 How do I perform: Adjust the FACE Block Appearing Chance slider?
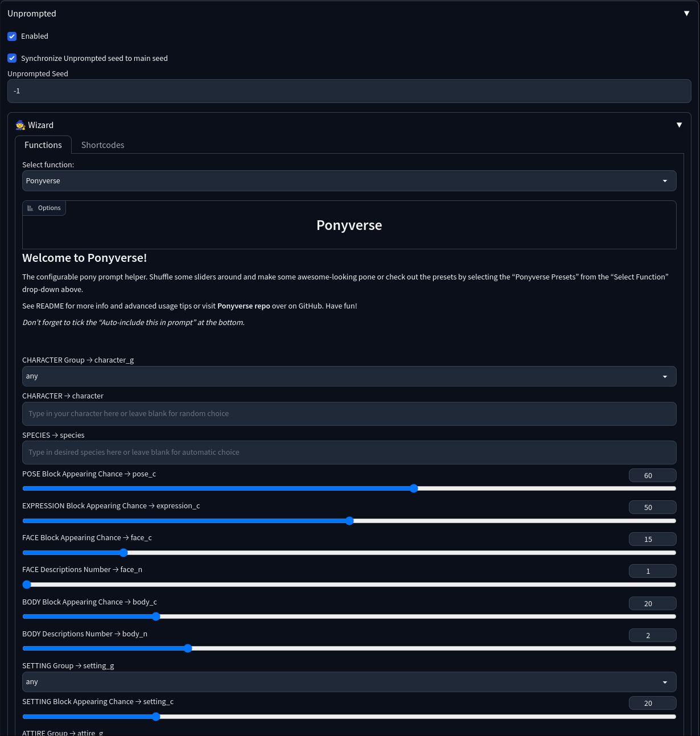click(349, 553)
